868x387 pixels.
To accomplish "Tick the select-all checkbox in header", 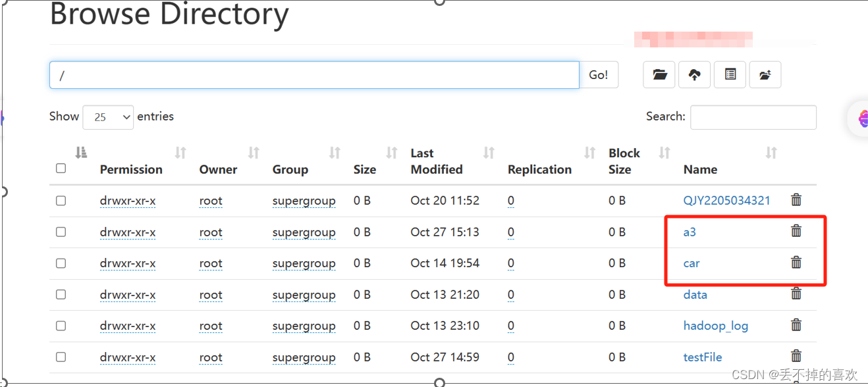I will click(x=61, y=168).
